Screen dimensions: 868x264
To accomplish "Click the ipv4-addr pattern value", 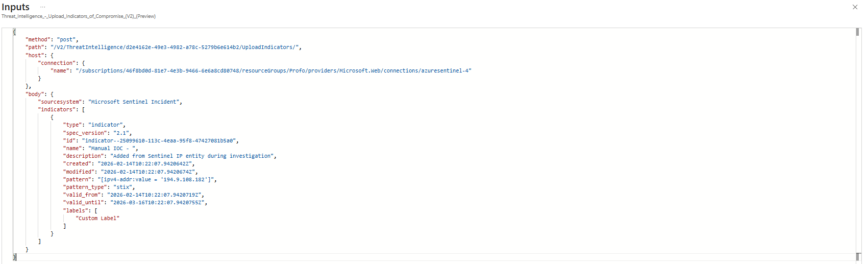I will point(157,180).
